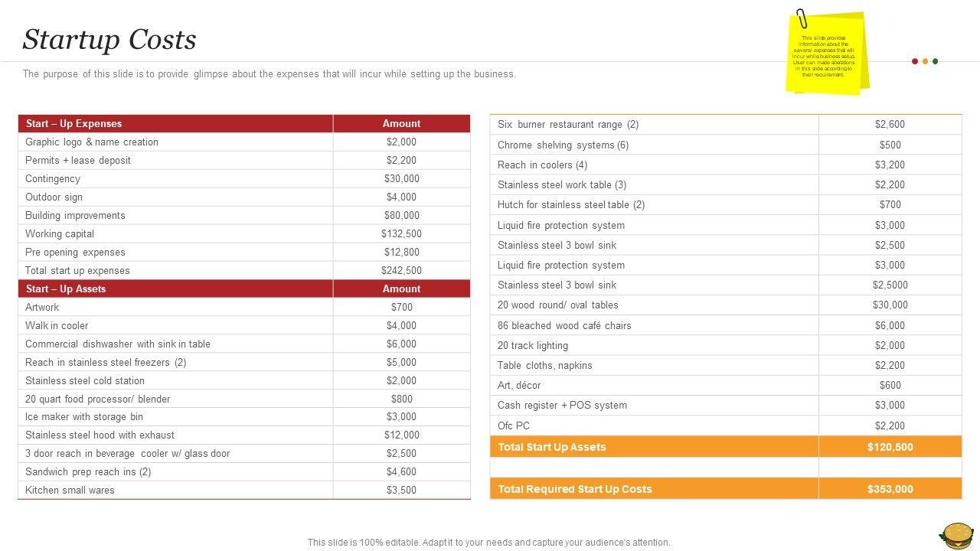This screenshot has height=551, width=980.
Task: Select the Walk in cooler cell
Action: click(57, 325)
